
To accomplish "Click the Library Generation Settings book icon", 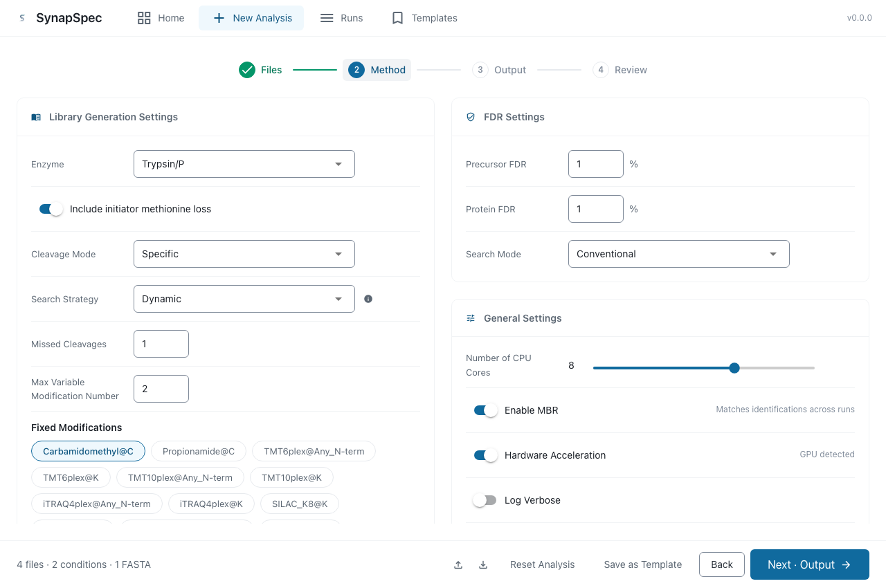I will tap(36, 117).
